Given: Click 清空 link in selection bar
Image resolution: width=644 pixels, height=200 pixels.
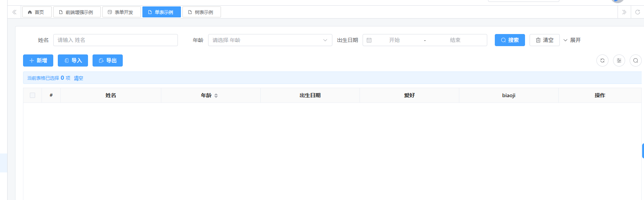Looking at the screenshot, I should tap(79, 78).
